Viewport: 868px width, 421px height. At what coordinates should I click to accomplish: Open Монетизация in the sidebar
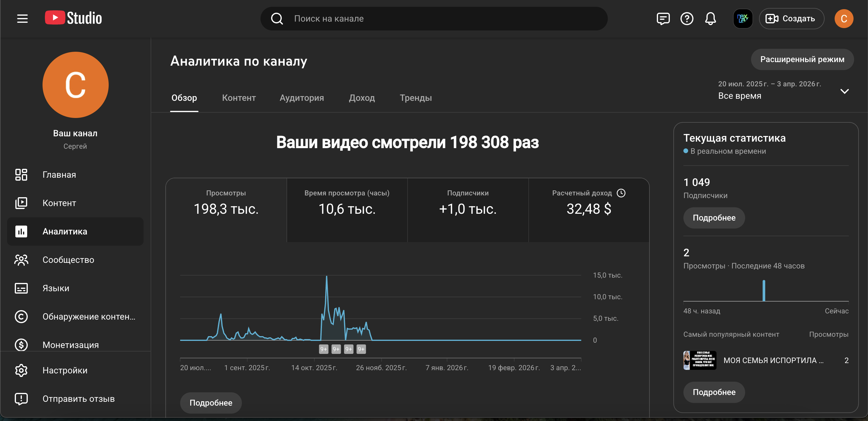click(x=70, y=344)
